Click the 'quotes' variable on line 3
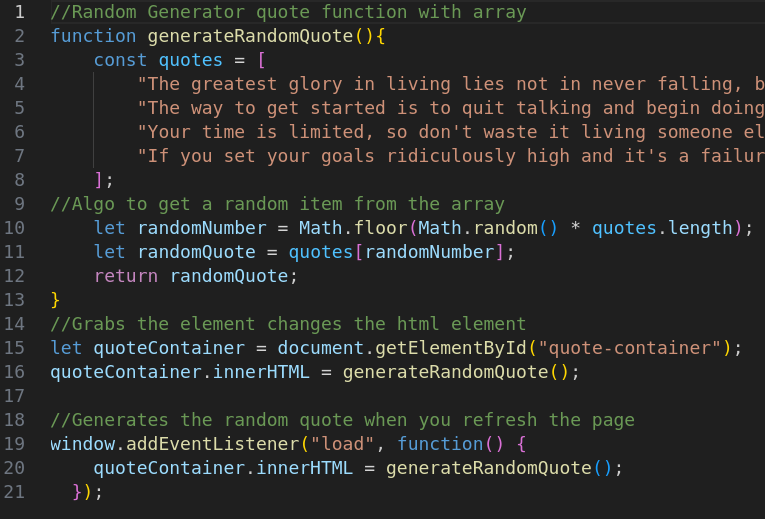 [x=191, y=60]
